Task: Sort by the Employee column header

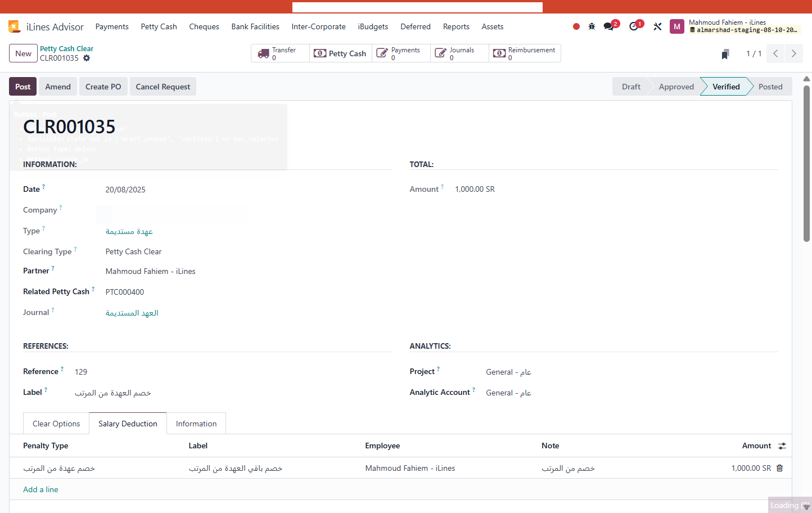Action: (382, 445)
